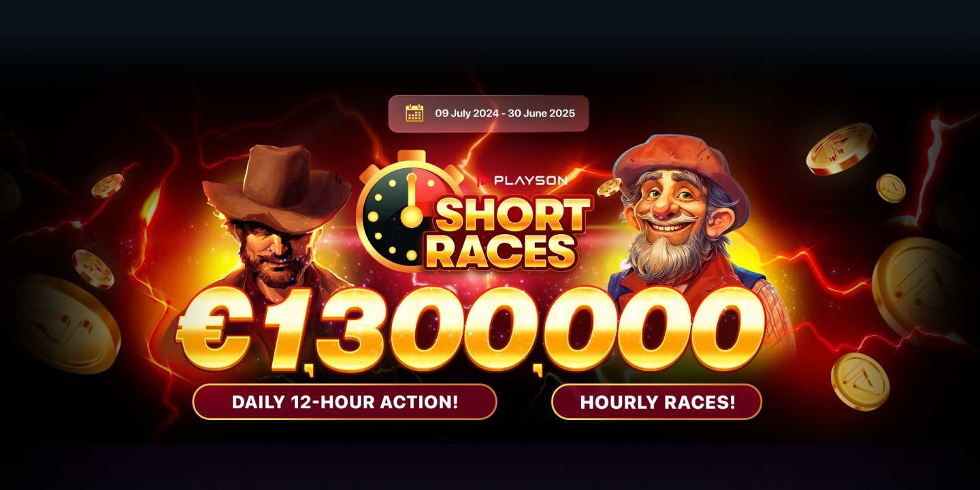
Task: Select the gold coin at bottom right corner
Action: [860, 382]
